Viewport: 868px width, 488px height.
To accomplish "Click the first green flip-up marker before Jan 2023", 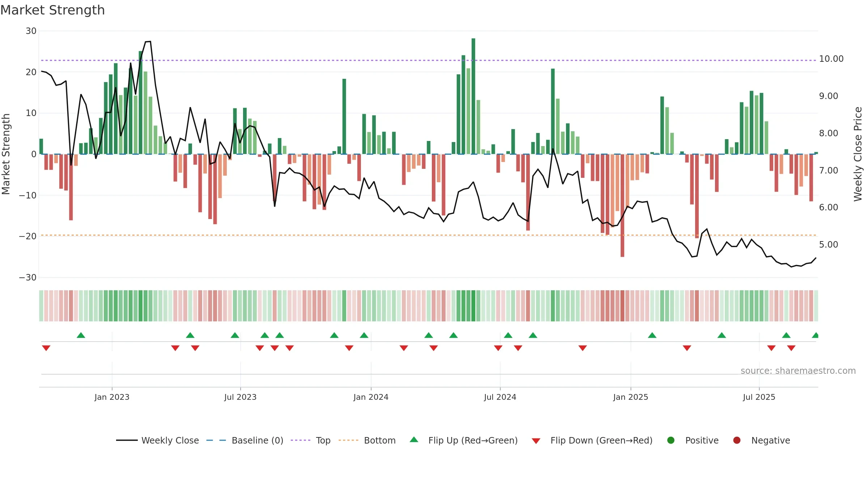I will coord(81,335).
